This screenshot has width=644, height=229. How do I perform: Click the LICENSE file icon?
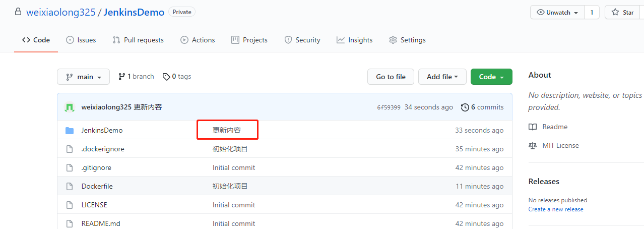[x=70, y=205]
